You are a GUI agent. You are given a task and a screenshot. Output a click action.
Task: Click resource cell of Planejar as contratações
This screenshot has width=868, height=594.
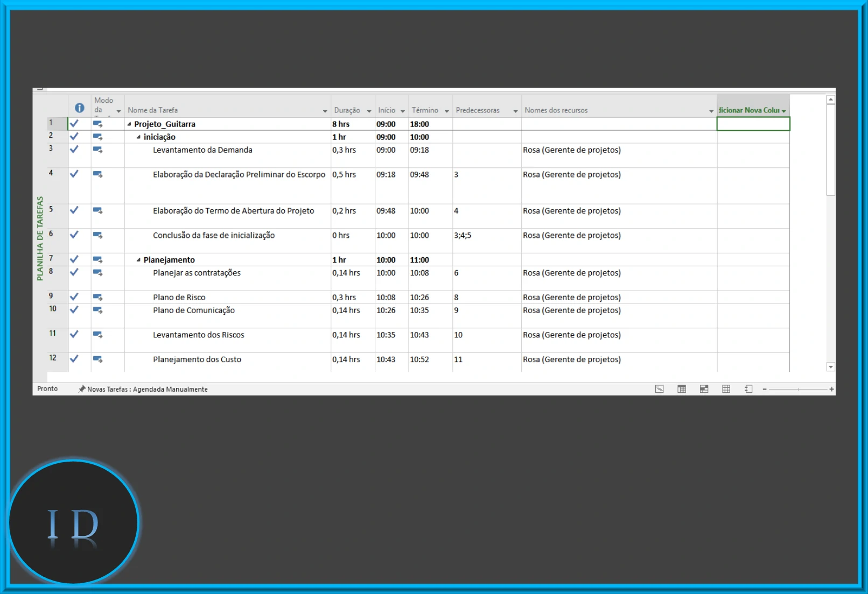[x=619, y=279]
